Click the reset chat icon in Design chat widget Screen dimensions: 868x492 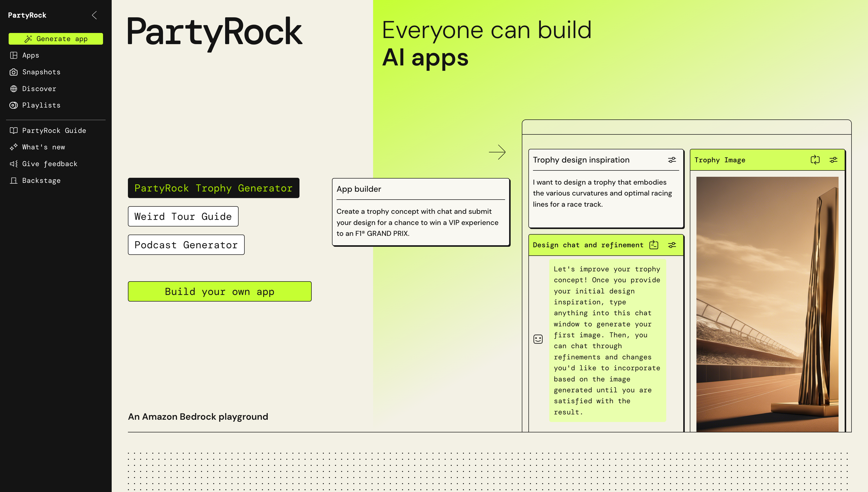[x=654, y=245]
